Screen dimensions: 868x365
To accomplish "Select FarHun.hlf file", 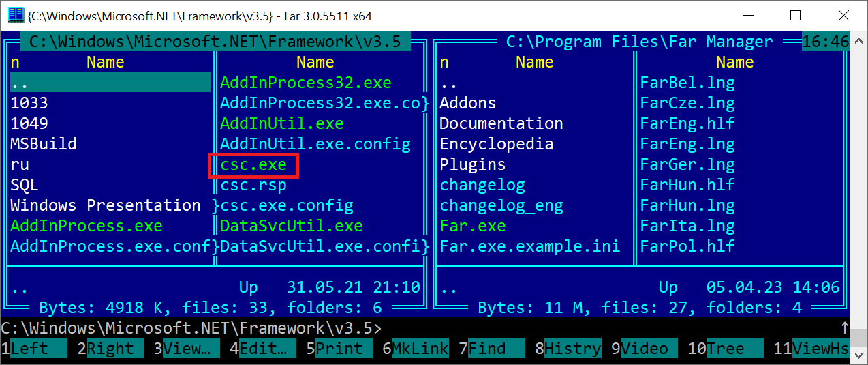I will pyautogui.click(x=687, y=185).
